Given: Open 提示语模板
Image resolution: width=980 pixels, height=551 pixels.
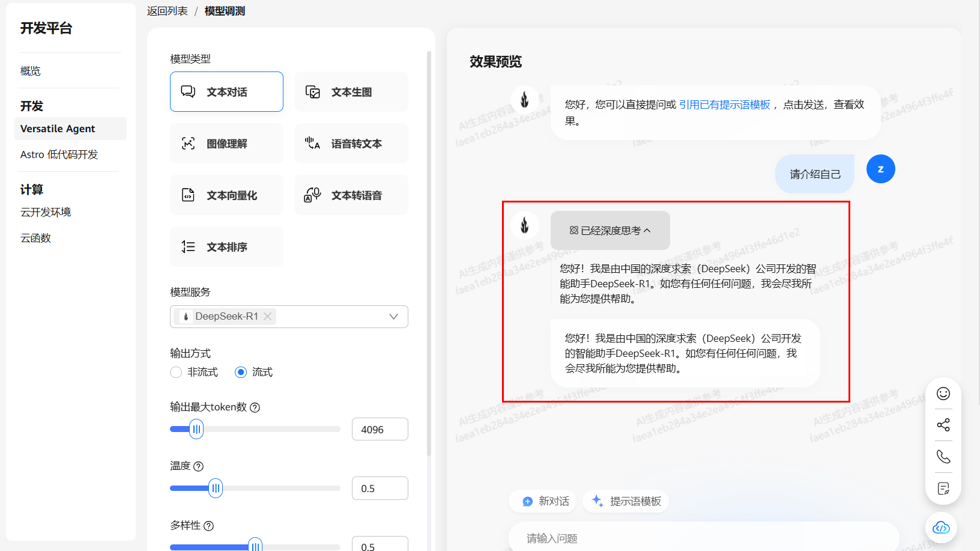Looking at the screenshot, I should tap(626, 501).
